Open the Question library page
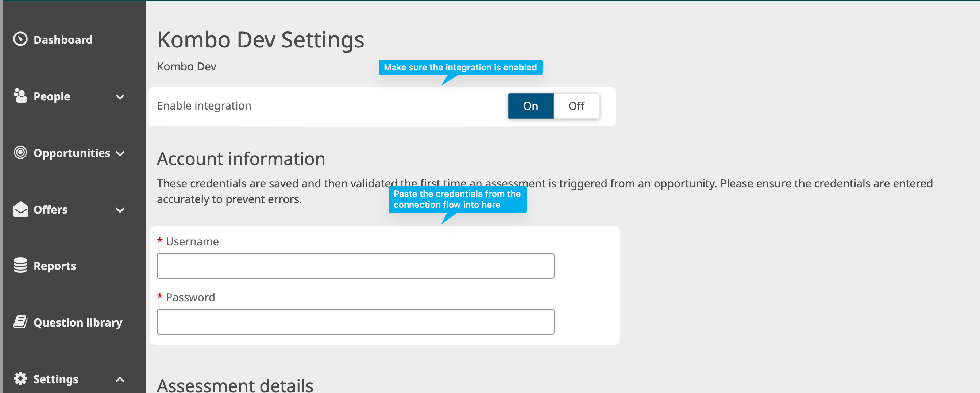980x393 pixels. (x=78, y=323)
